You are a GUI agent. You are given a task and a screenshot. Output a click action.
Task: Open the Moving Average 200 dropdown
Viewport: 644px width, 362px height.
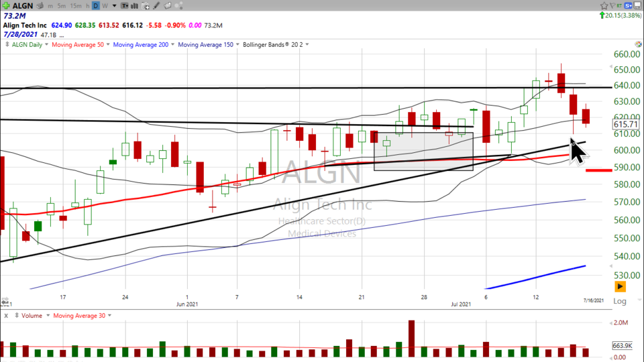(x=172, y=44)
